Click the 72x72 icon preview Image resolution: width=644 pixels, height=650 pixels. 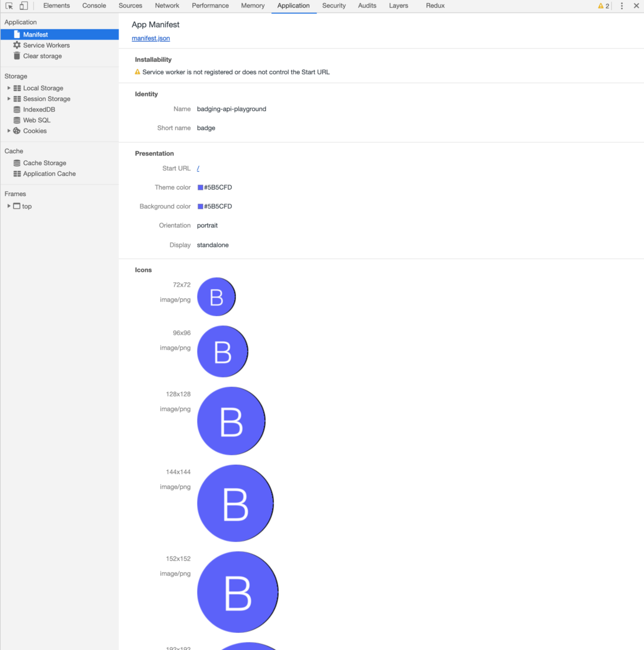(x=216, y=297)
